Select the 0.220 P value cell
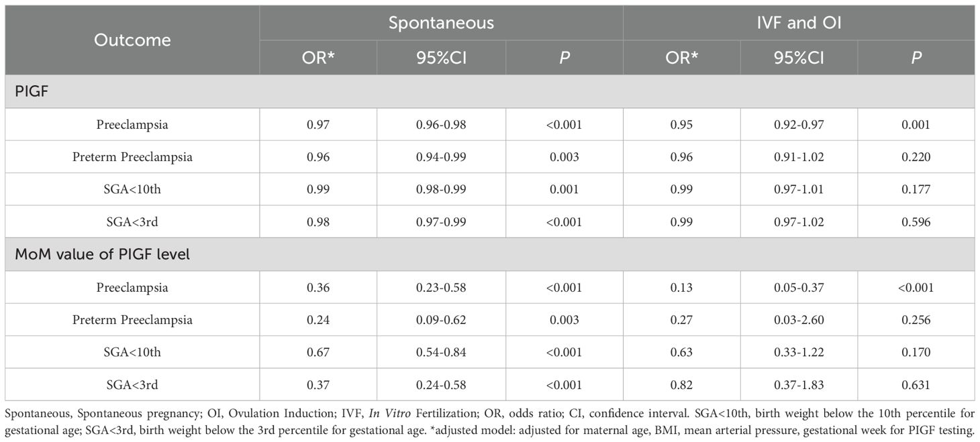Image resolution: width=980 pixels, height=442 pixels. 916,157
